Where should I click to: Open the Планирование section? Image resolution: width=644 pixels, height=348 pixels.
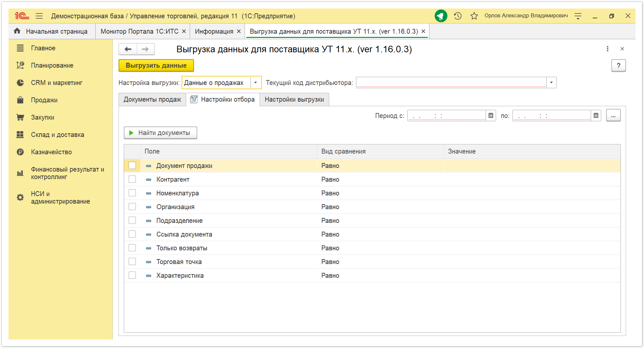pyautogui.click(x=45, y=65)
